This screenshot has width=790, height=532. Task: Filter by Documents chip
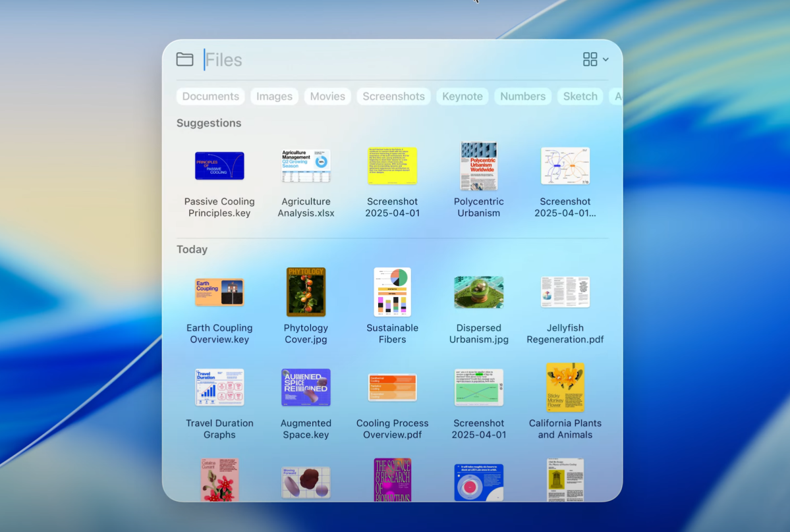tap(211, 96)
